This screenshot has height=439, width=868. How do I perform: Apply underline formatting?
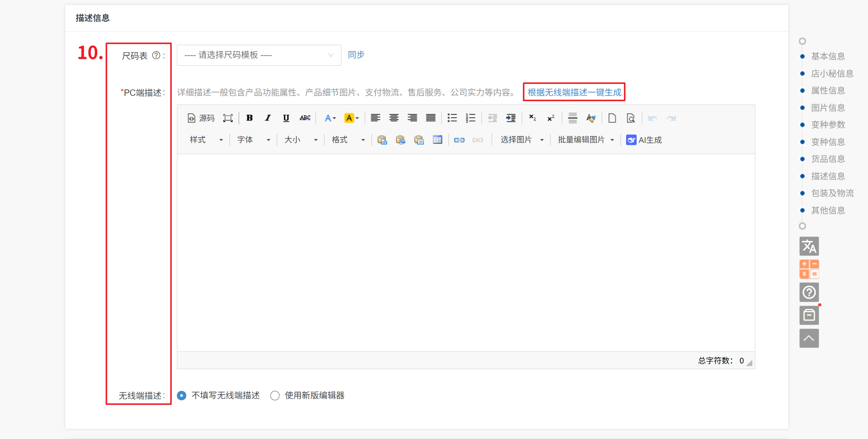286,118
